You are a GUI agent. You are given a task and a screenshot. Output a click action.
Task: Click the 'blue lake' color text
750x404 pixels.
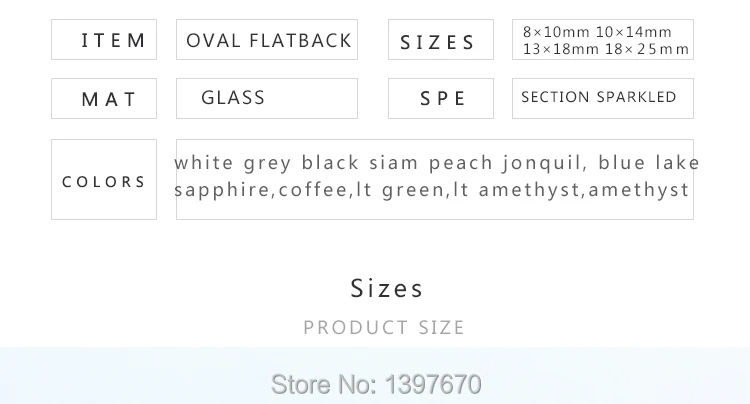point(649,163)
